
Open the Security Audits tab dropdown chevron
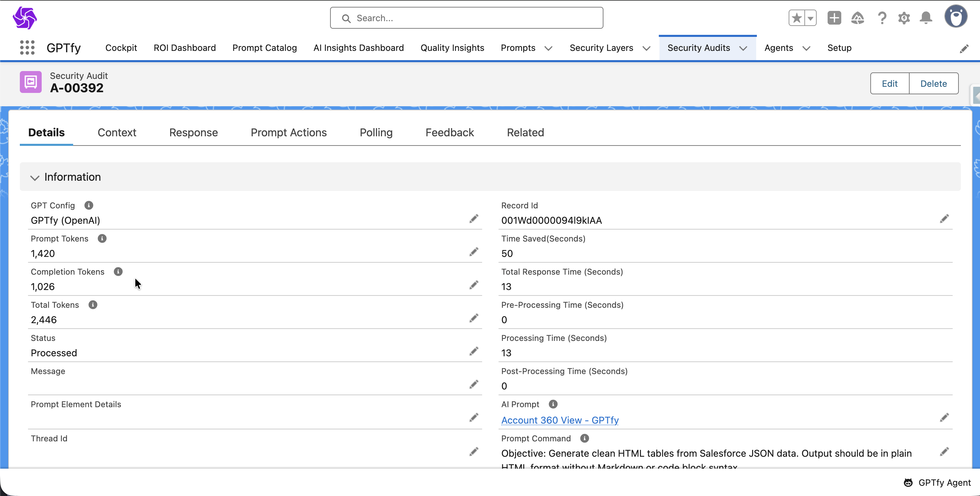point(743,48)
